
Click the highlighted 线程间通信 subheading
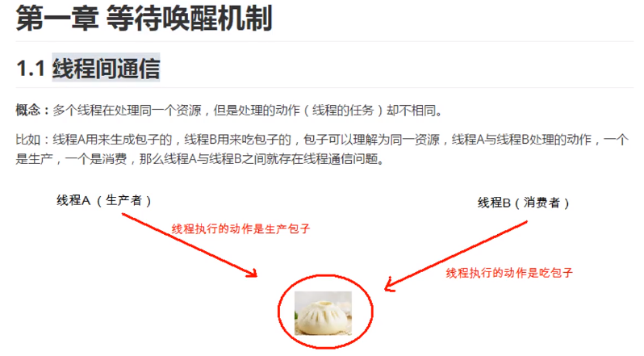106,68
